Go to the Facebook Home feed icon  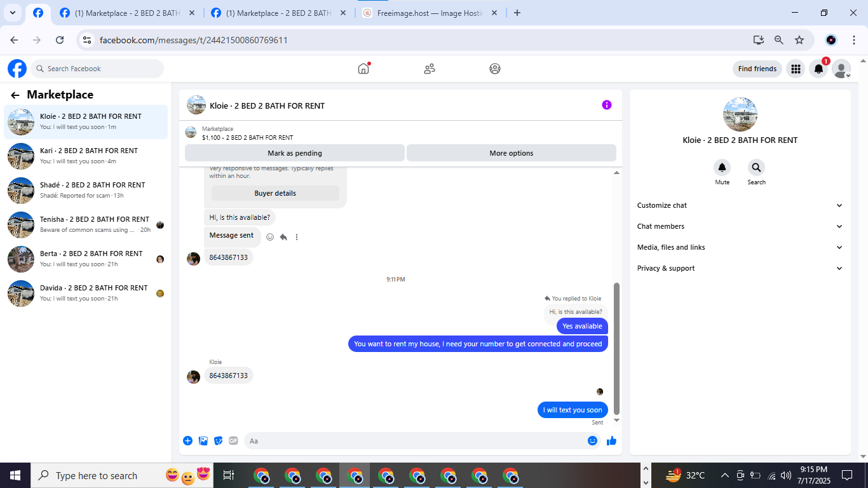pos(363,69)
